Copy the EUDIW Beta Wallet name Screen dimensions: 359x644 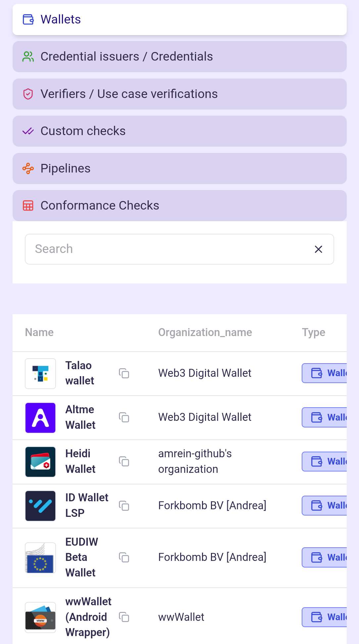(x=124, y=557)
